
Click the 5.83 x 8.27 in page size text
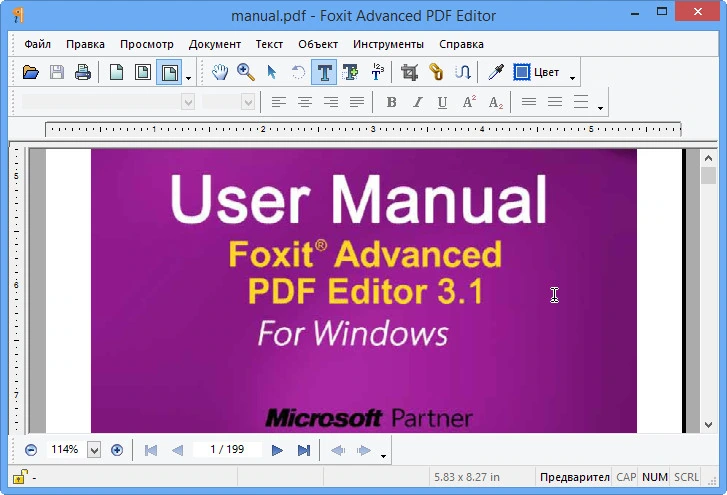pos(467,477)
